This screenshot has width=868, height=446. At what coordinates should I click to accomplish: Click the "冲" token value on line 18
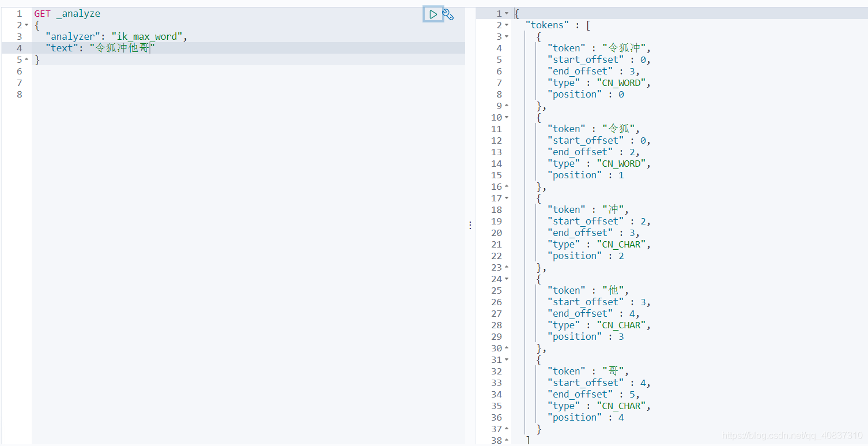tap(613, 210)
